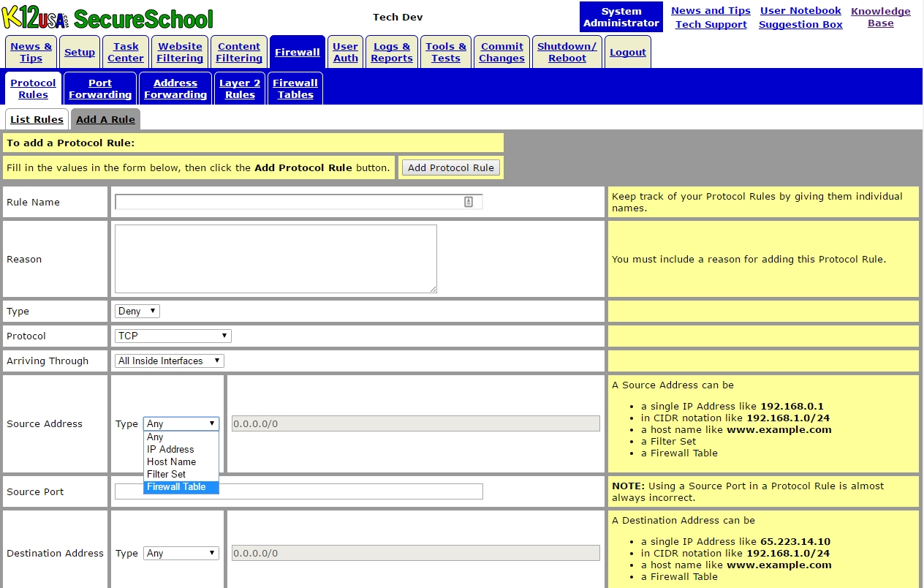Image resolution: width=924 pixels, height=588 pixels.
Task: Open Destination Address Type dropdown
Action: (181, 553)
